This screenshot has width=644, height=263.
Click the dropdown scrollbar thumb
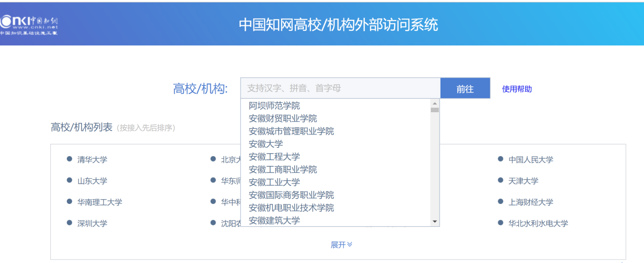(x=435, y=110)
